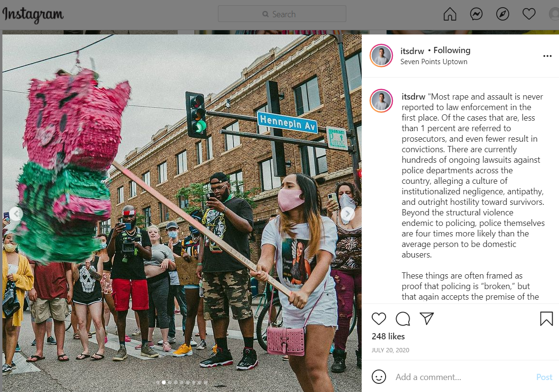Click the Following button beside itsdrw

pyautogui.click(x=452, y=50)
